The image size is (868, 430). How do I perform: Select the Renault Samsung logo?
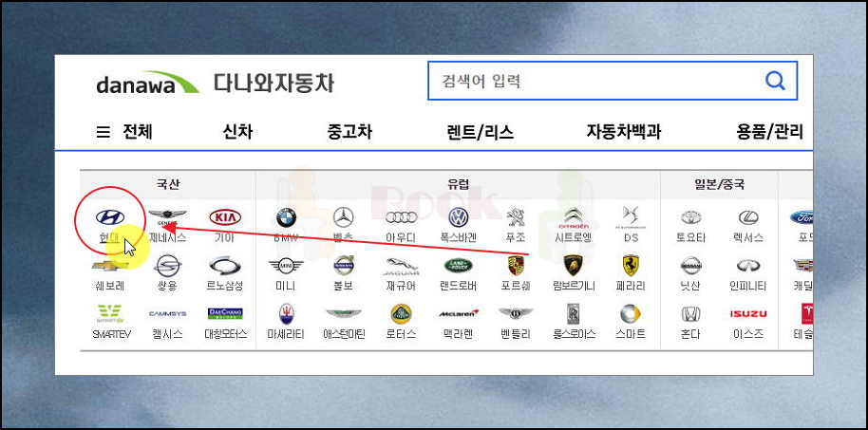coord(225,266)
